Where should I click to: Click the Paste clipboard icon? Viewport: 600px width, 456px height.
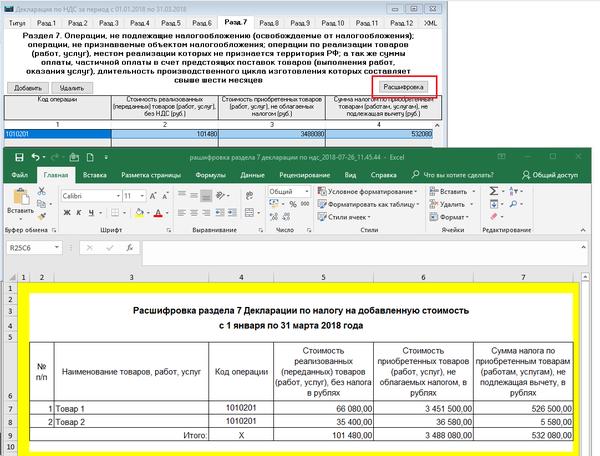point(21,197)
